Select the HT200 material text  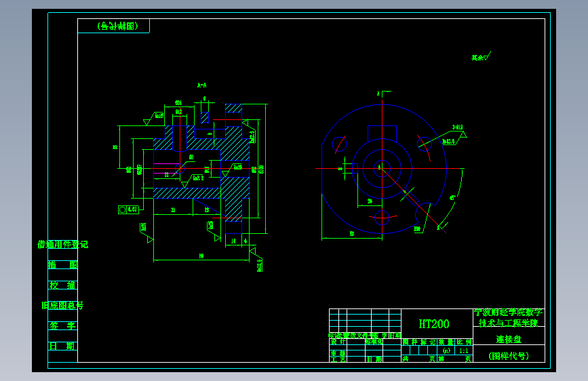tap(434, 324)
